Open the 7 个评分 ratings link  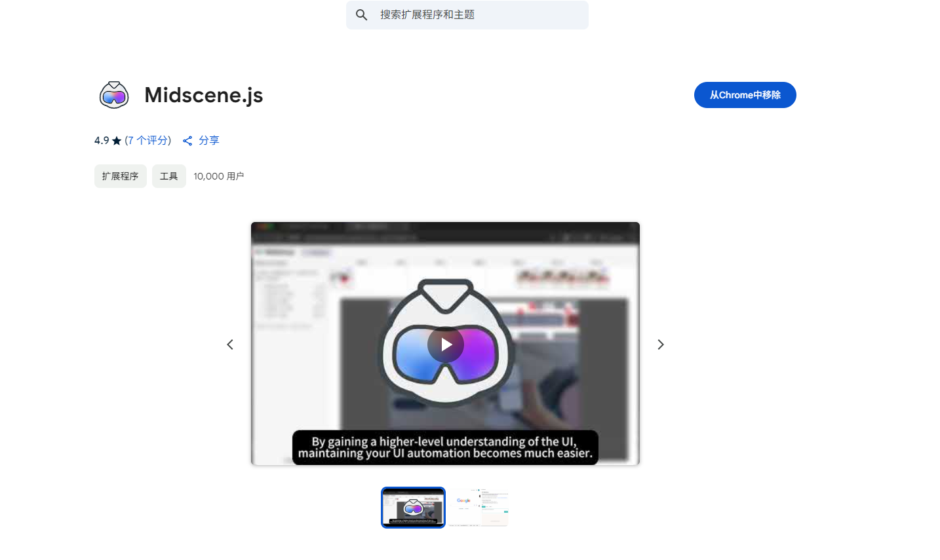coord(148,140)
